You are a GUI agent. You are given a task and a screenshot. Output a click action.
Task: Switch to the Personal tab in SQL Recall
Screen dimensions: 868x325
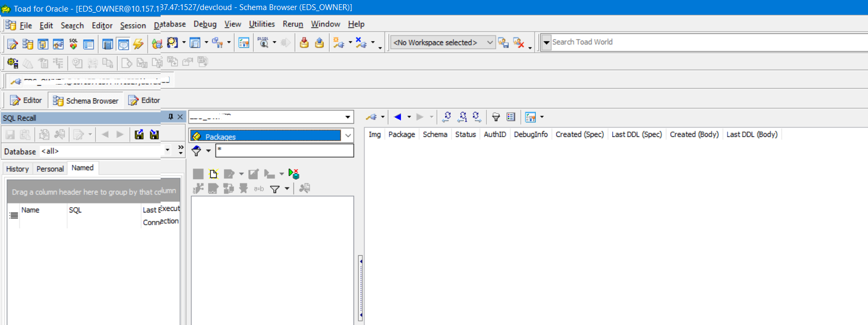click(50, 169)
